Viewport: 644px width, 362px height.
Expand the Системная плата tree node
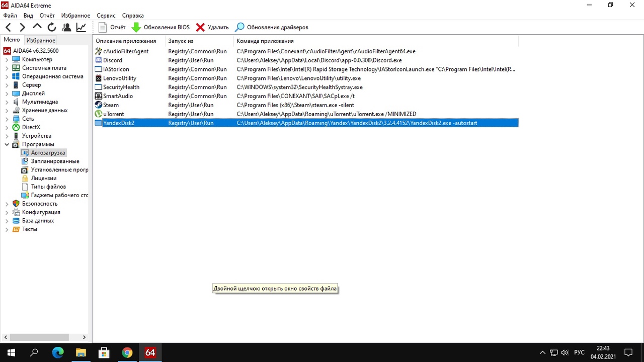(7, 68)
